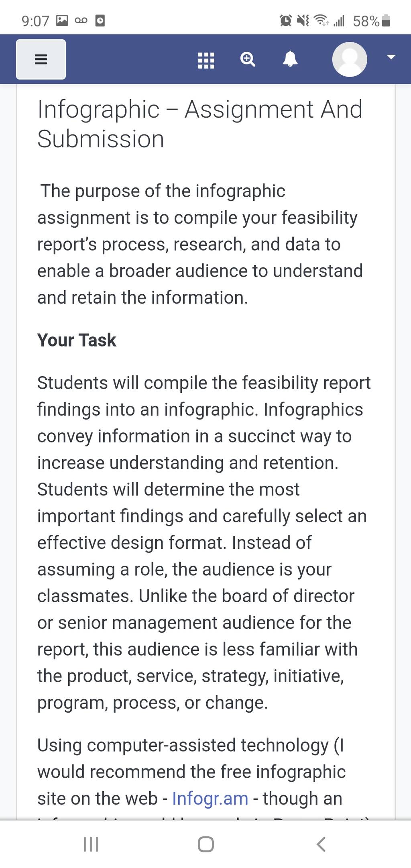
Task: Tap the 9:07 clock in status bar
Action: click(35, 21)
